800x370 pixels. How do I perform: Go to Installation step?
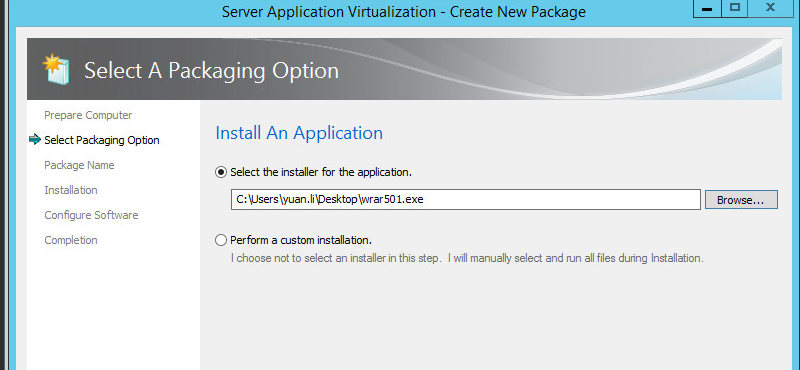[x=71, y=190]
